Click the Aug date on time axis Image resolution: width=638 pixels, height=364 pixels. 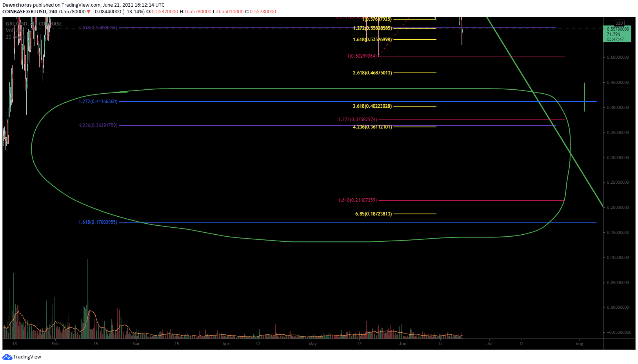pyautogui.click(x=579, y=344)
